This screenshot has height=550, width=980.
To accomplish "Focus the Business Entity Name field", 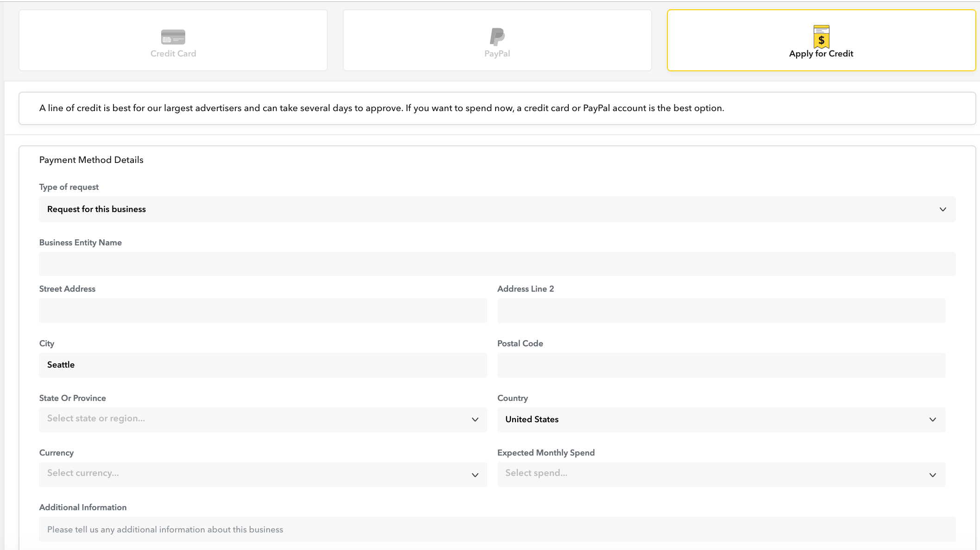I will click(497, 264).
